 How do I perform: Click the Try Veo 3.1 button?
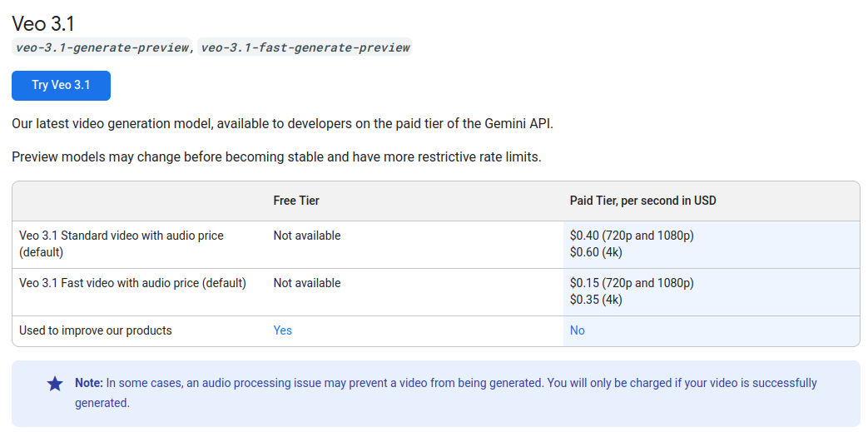pyautogui.click(x=61, y=86)
